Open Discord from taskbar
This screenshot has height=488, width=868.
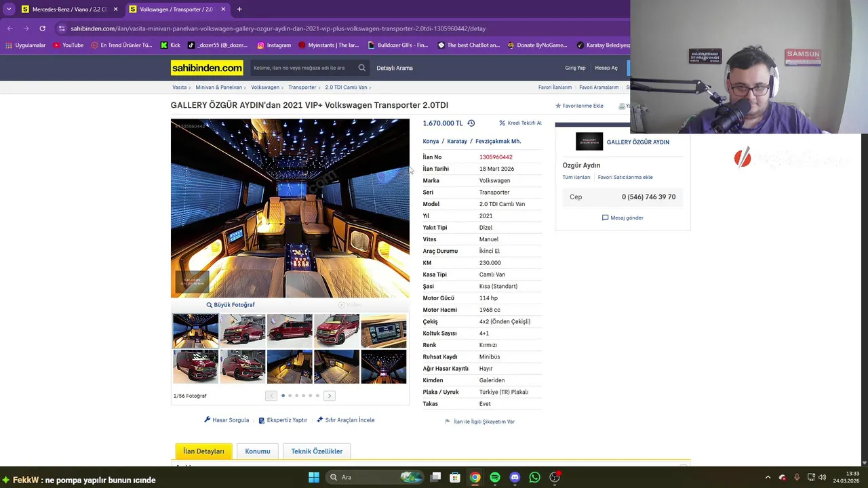pos(515,477)
